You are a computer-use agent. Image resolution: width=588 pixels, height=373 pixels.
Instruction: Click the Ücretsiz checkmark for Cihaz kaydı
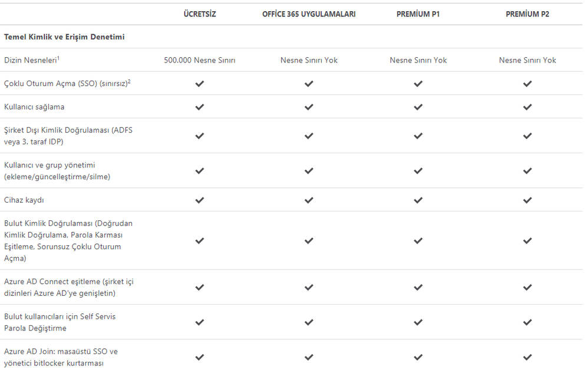point(200,200)
